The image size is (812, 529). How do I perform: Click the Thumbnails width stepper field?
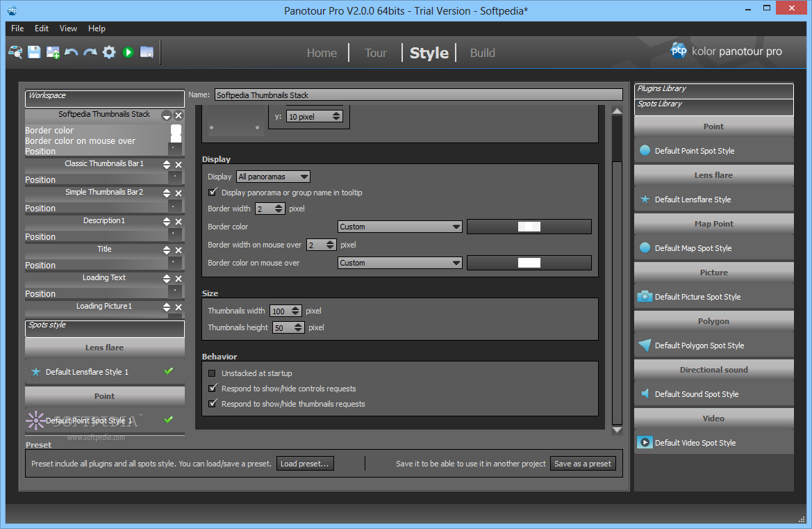click(x=285, y=311)
